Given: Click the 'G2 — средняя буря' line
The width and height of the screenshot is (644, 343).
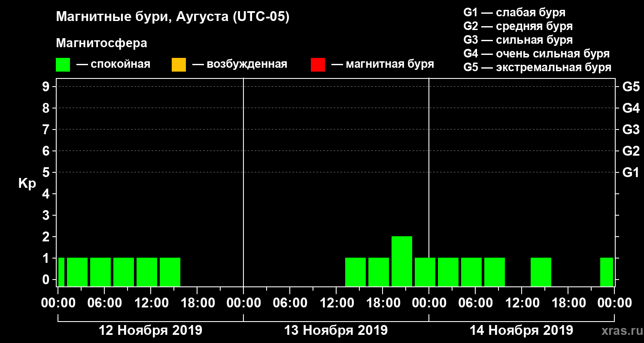Looking at the screenshot, I should [518, 26].
